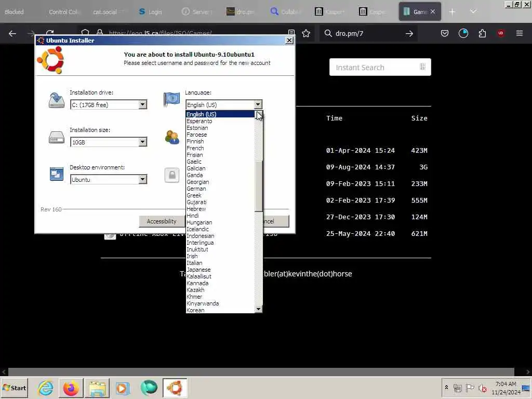Choose Georgian in the language list

(198, 182)
